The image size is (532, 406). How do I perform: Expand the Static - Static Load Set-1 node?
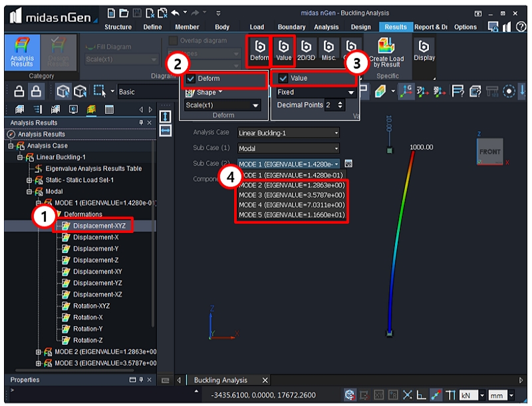coord(29,180)
